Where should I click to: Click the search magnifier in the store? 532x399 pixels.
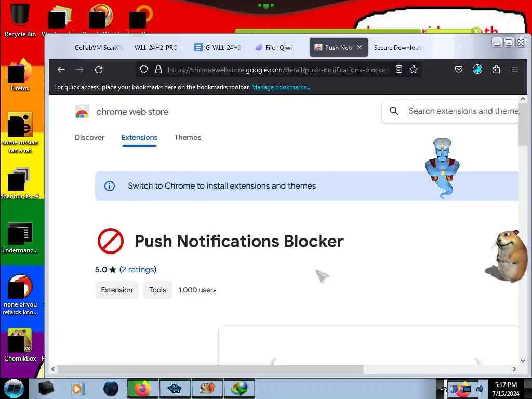point(394,111)
